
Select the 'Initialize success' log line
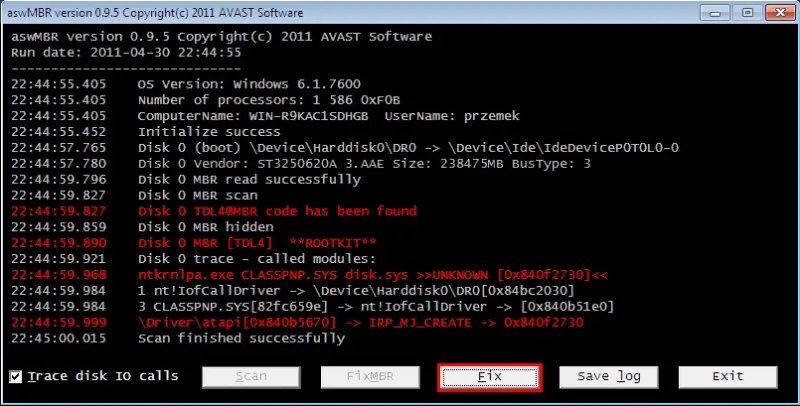(146, 132)
